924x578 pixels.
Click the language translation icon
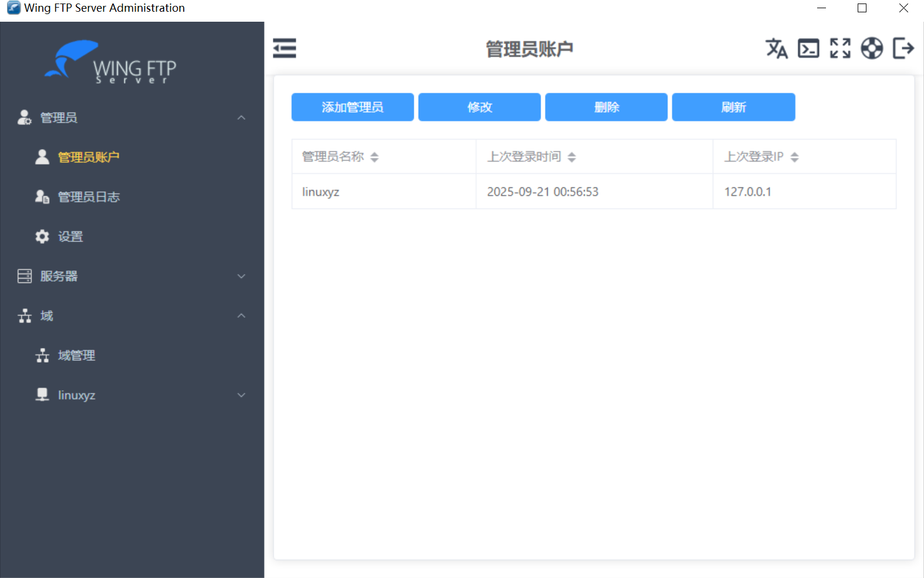776,48
